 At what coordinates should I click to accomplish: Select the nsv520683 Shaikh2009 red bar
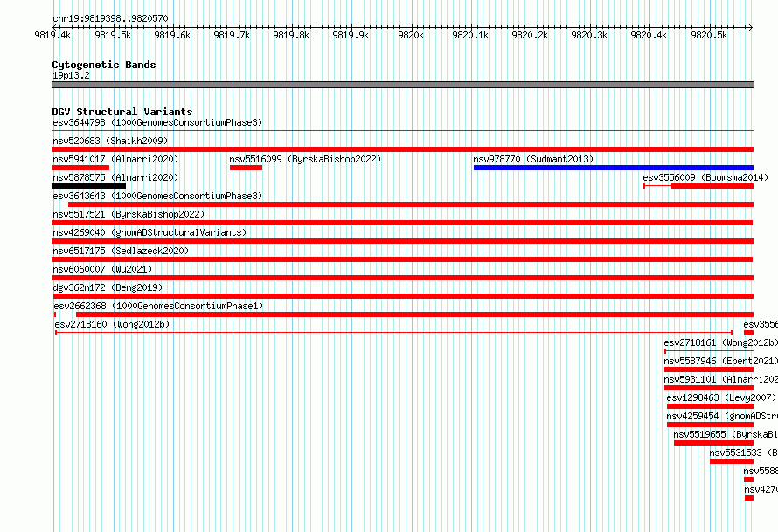[402, 149]
